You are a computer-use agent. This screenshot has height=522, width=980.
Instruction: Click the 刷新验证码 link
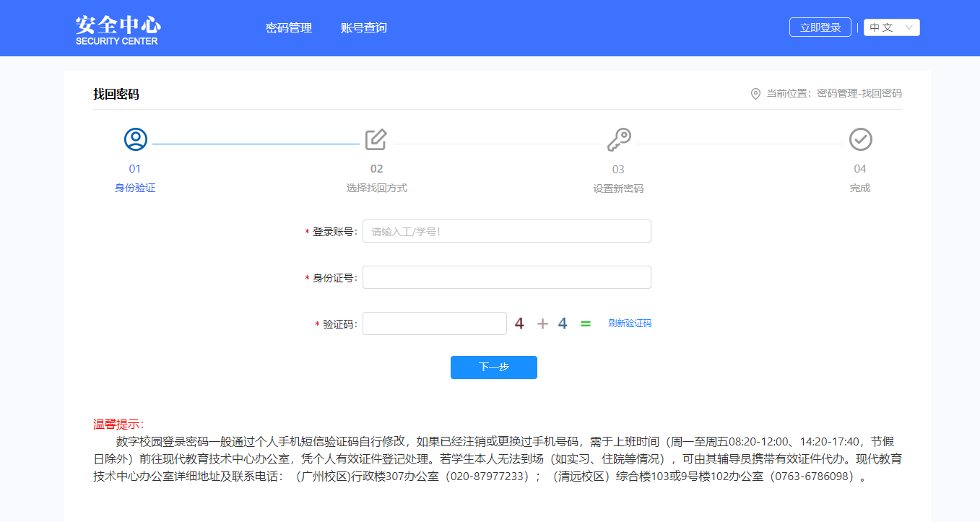630,323
